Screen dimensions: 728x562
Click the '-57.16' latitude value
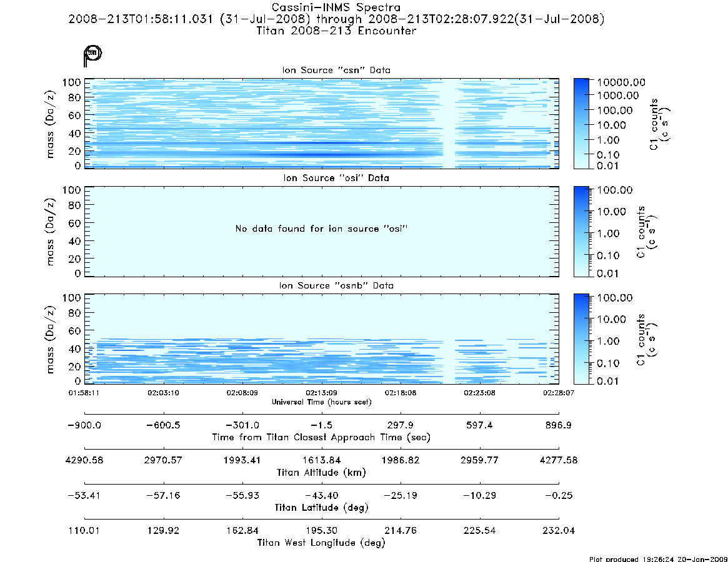tap(164, 496)
